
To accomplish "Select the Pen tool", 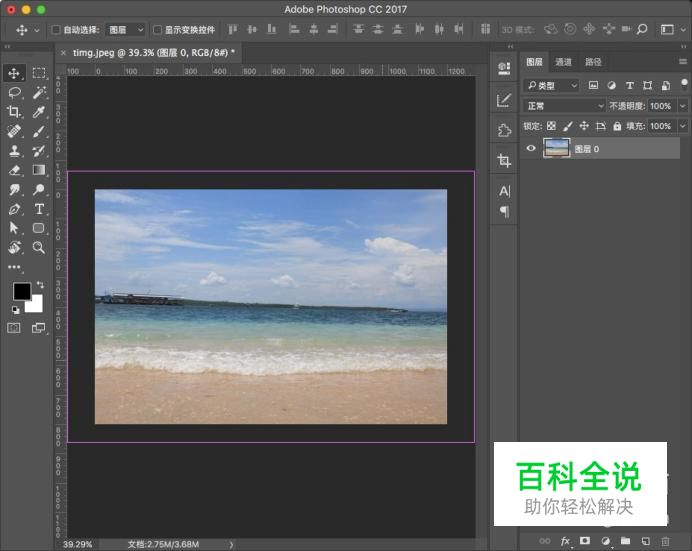I will click(15, 209).
